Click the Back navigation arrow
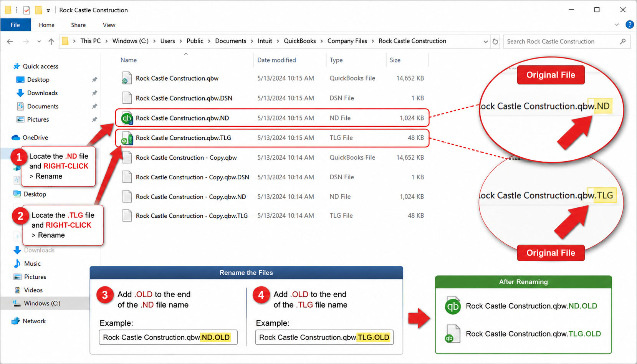637x364 pixels. (x=10, y=41)
